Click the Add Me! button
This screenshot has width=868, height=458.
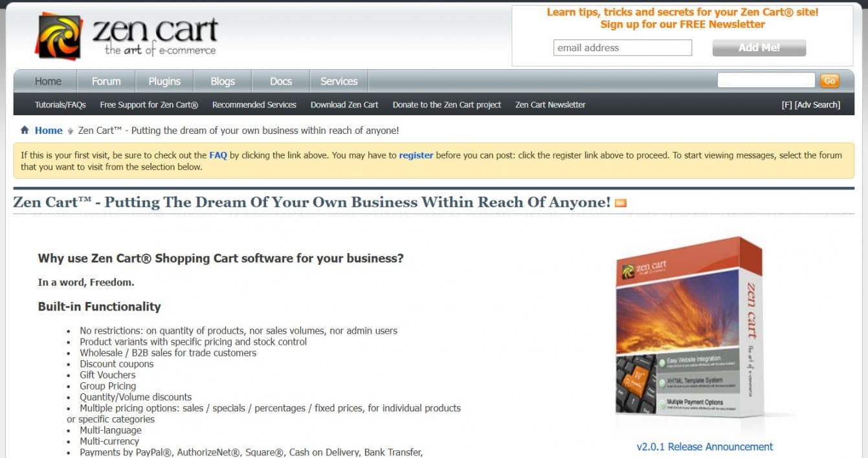(x=759, y=48)
